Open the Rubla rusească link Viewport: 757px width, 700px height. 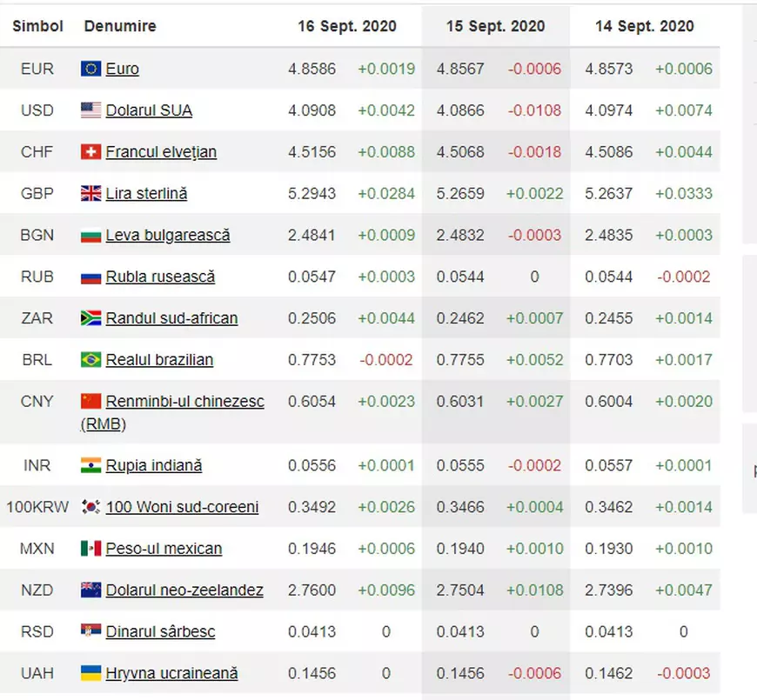tap(160, 277)
